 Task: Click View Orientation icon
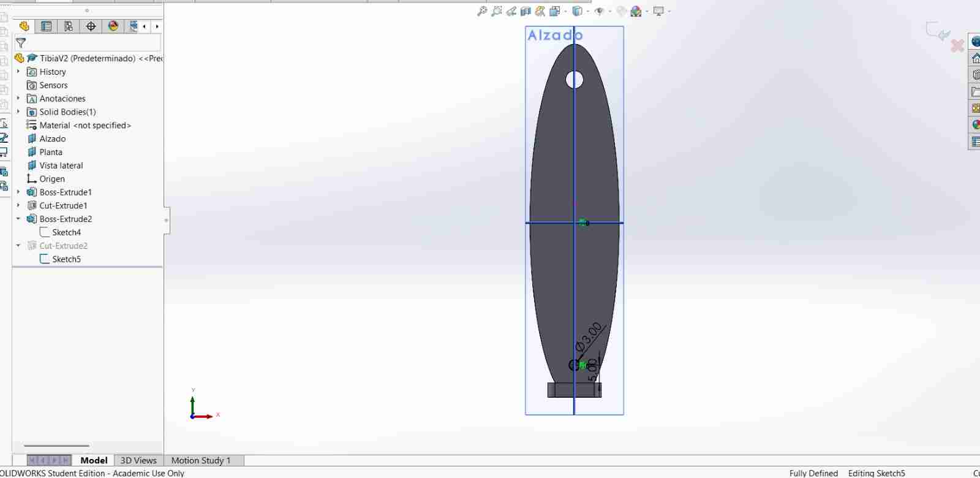(x=554, y=11)
